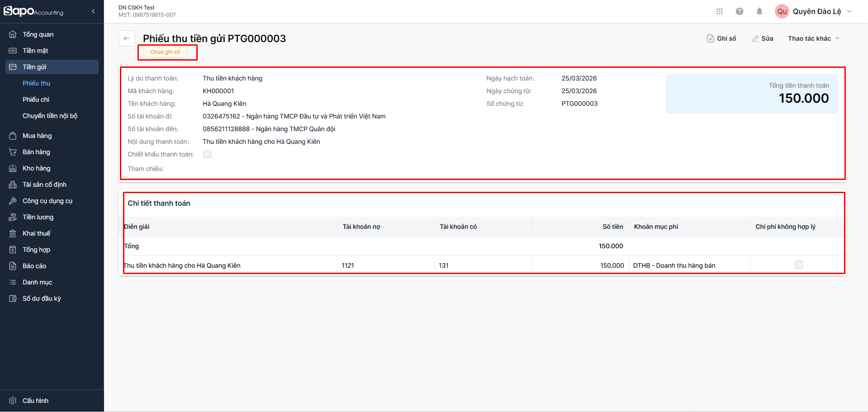Screen dimensions: 868x412
Task: Open Phiếu chi submenu item
Action: (36, 99)
